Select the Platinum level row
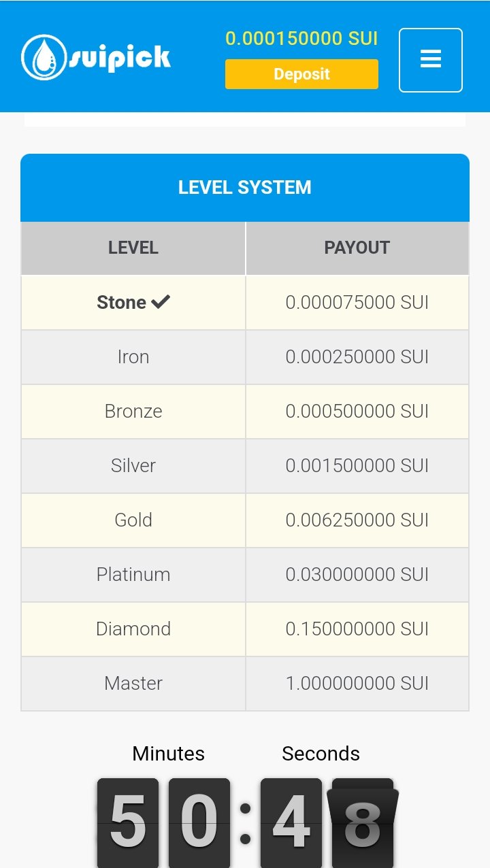Image resolution: width=490 pixels, height=868 pixels. (x=133, y=574)
